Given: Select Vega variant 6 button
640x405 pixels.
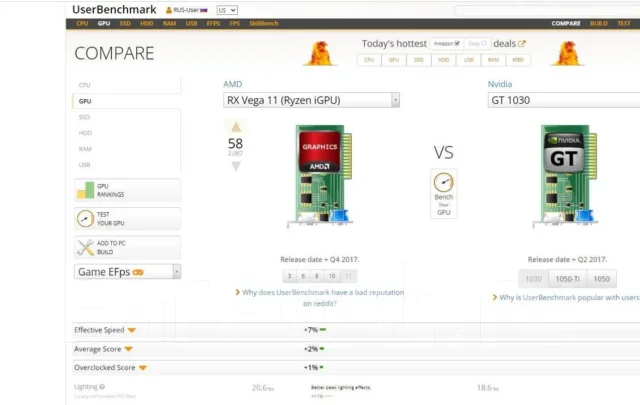Looking at the screenshot, I should tap(303, 276).
